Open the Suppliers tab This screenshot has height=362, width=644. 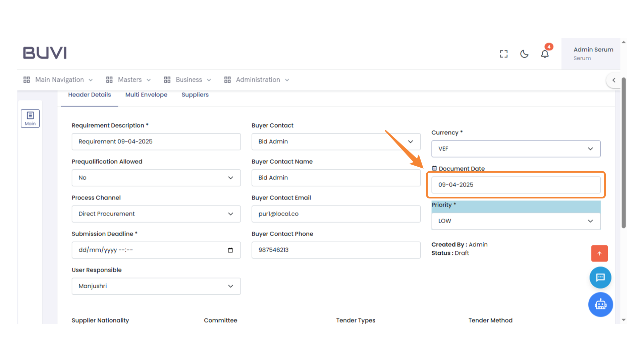pos(195,95)
